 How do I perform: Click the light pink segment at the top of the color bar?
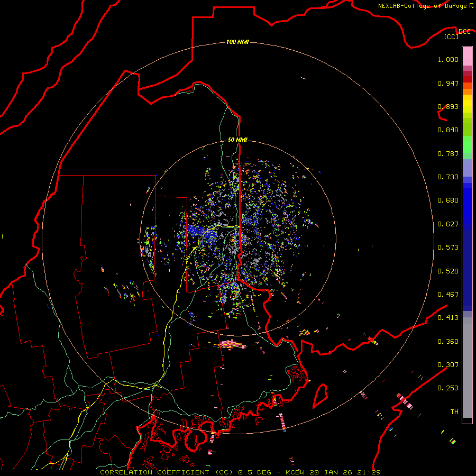pyautogui.click(x=467, y=56)
